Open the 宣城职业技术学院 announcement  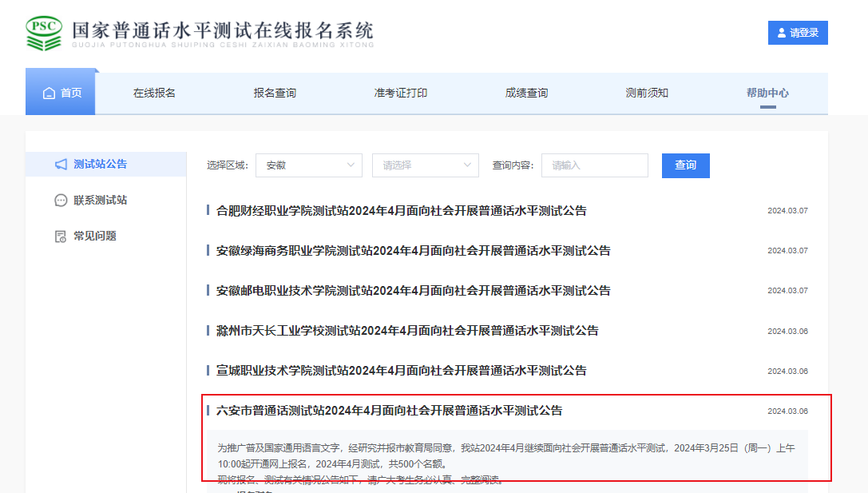(x=402, y=371)
